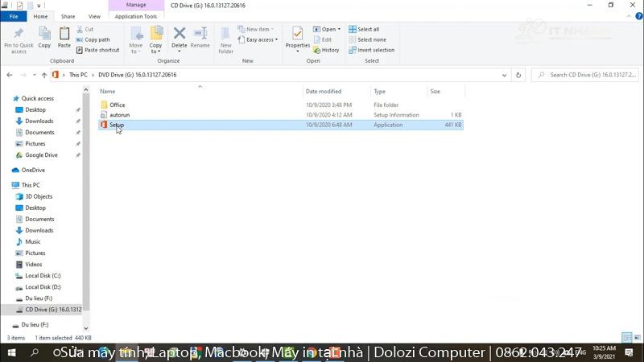This screenshot has height=362, width=644.
Task: Click the Rename icon in ribbon
Action: (200, 36)
